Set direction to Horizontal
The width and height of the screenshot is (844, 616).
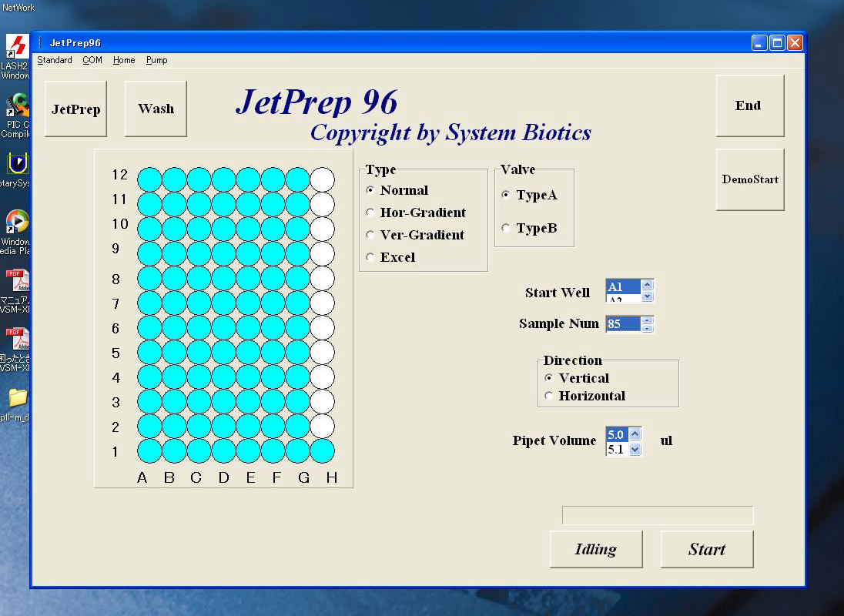pos(548,396)
